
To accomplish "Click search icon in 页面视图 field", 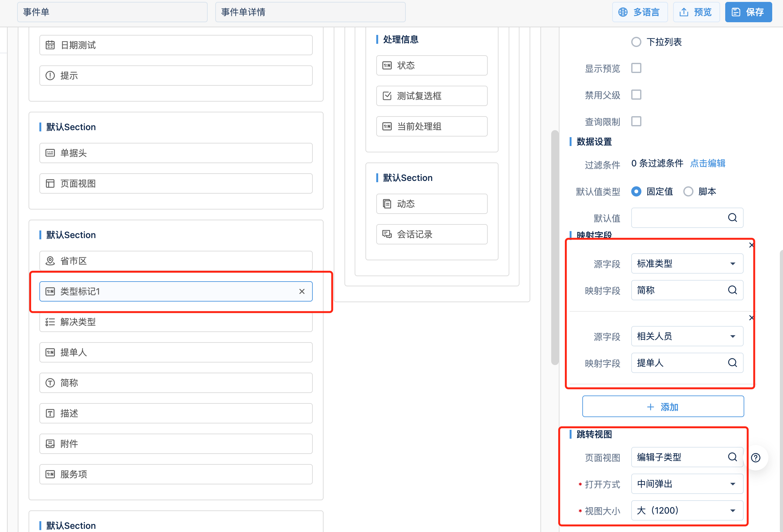I will point(732,457).
